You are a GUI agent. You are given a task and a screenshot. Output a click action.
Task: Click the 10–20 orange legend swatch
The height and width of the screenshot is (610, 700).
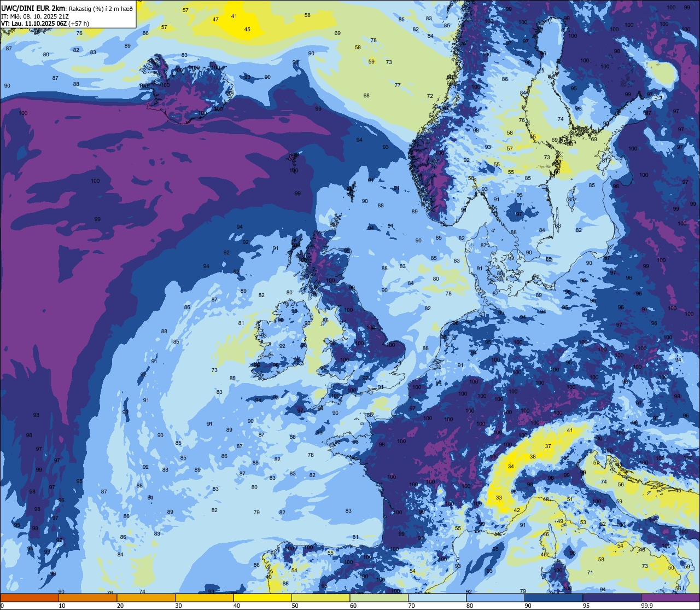pyautogui.click(x=87, y=597)
